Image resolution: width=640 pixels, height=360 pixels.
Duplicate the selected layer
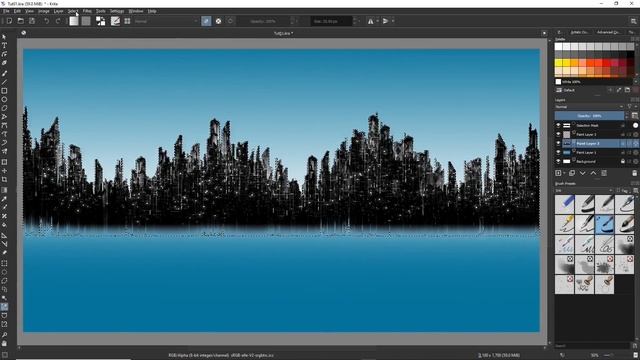tap(572, 173)
